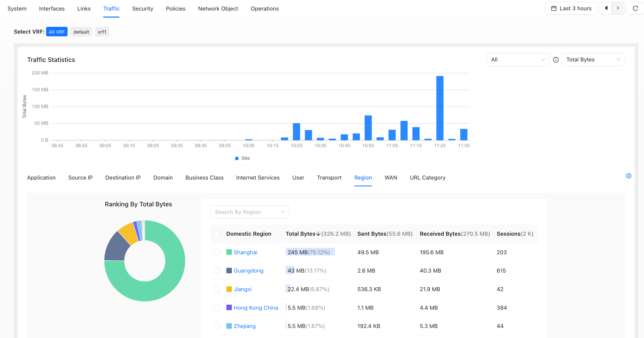This screenshot has width=644, height=338.
Task: Open the All filter dropdown
Action: click(518, 60)
